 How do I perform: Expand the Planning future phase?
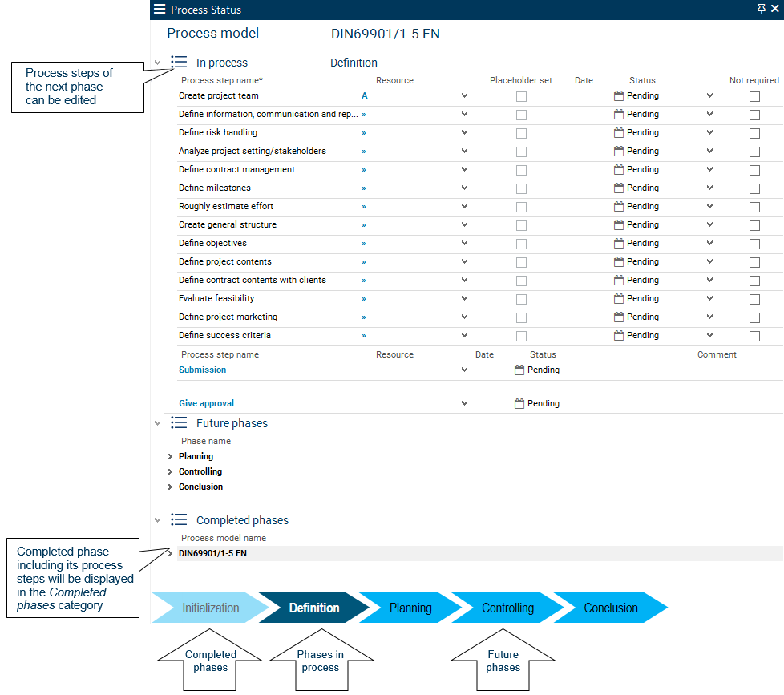(x=170, y=456)
